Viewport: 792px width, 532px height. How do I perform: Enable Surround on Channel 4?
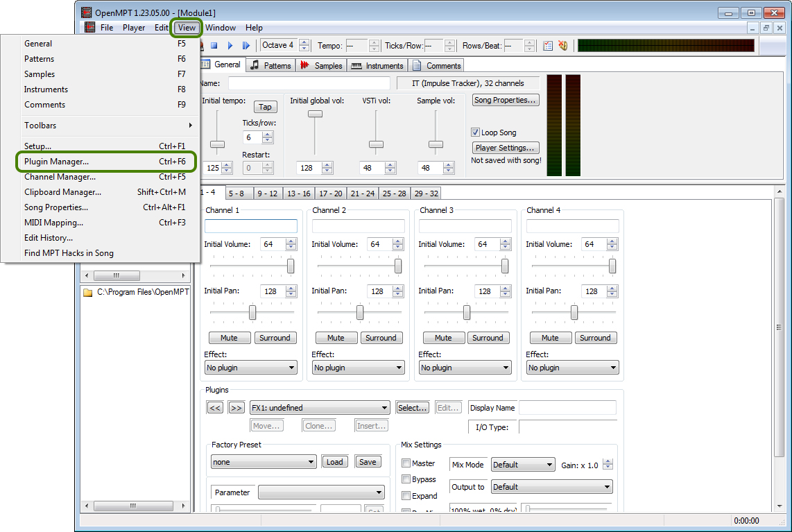[x=595, y=338]
